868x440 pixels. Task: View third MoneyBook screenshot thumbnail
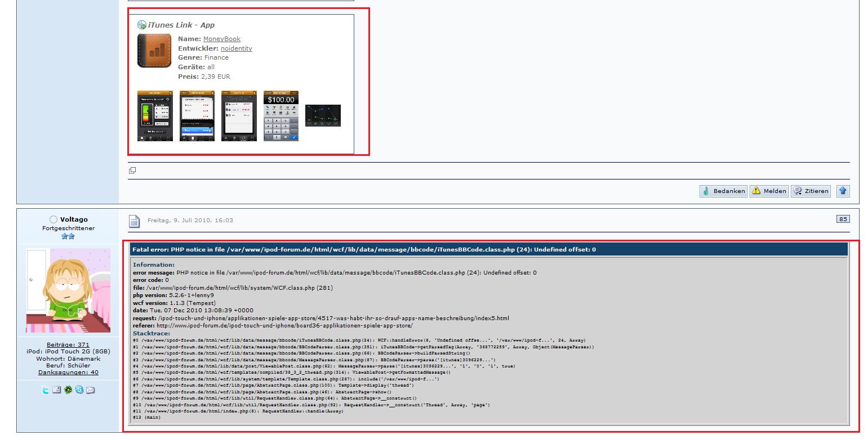tap(239, 115)
